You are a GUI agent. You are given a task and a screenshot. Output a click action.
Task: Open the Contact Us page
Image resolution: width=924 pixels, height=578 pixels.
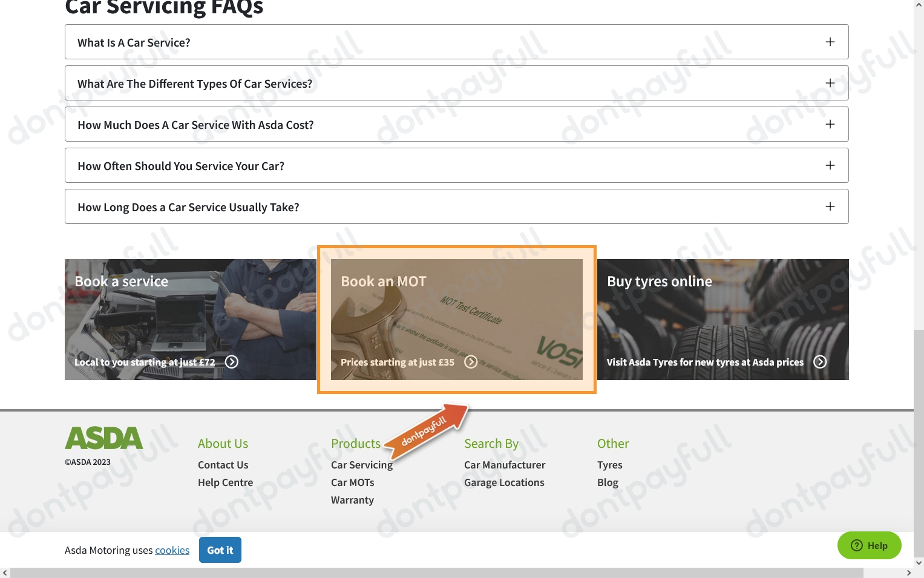click(223, 464)
